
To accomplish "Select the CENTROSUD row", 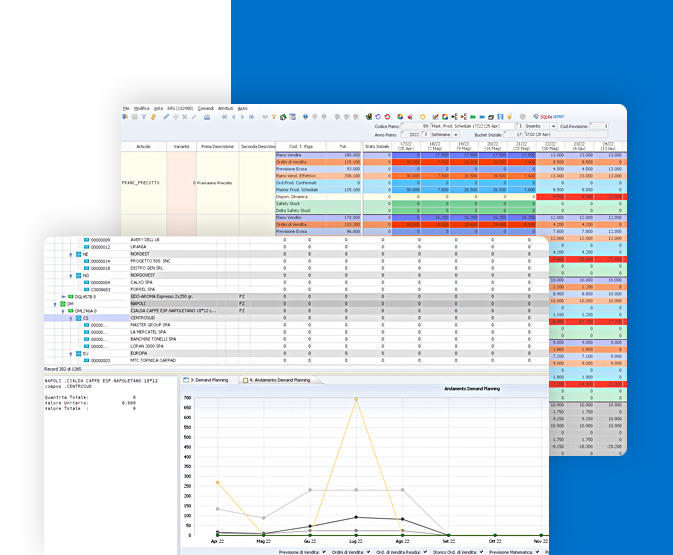I will click(296, 318).
